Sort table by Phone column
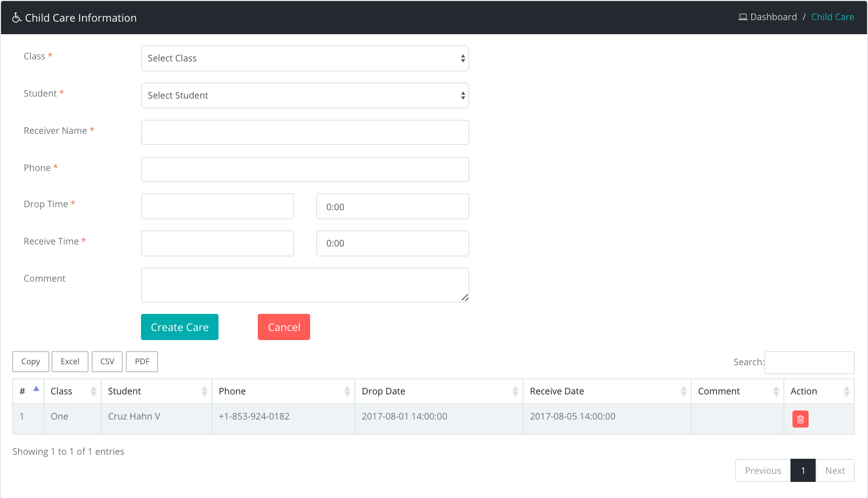Image resolution: width=868 pixels, height=498 pixels. pyautogui.click(x=283, y=391)
